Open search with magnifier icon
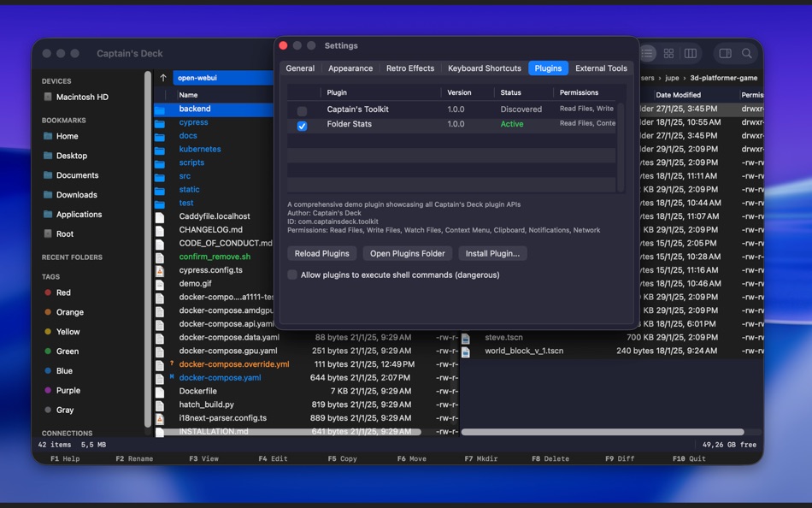 pos(746,53)
